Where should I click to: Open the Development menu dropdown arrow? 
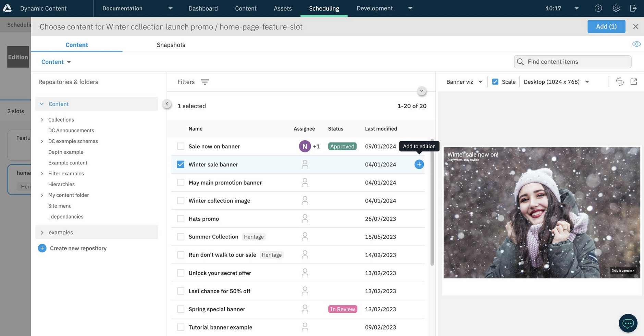coord(410,8)
